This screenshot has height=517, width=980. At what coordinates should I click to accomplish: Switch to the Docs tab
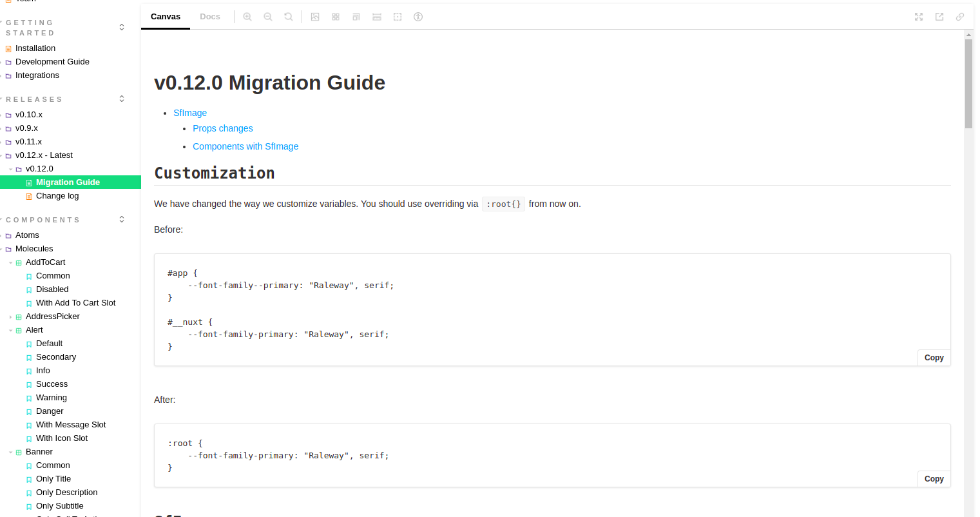click(210, 17)
